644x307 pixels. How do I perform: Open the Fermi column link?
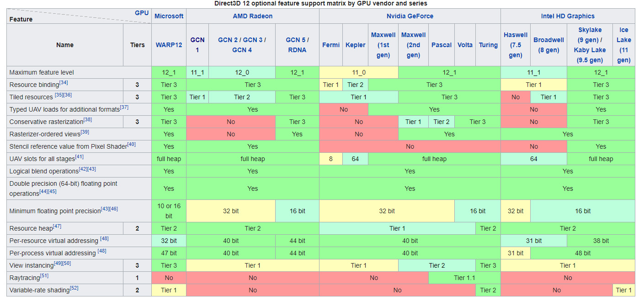coord(331,45)
